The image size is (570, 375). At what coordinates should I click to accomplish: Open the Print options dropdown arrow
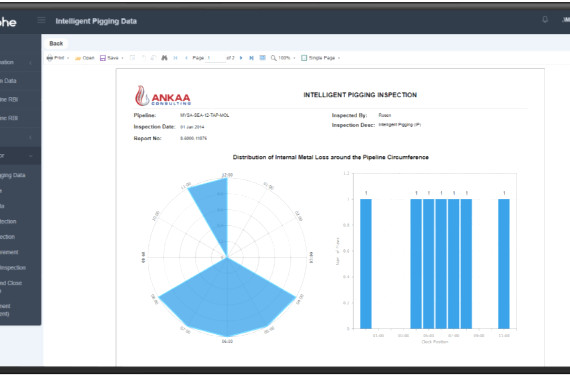(x=68, y=58)
